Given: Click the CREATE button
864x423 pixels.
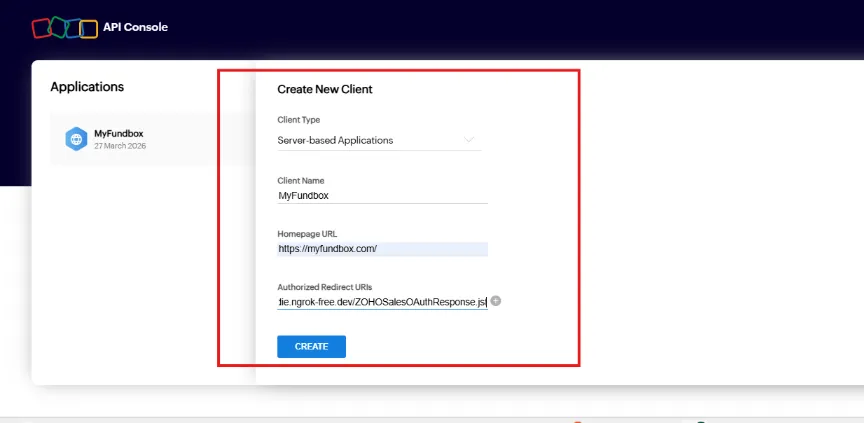Looking at the screenshot, I should click(x=311, y=346).
